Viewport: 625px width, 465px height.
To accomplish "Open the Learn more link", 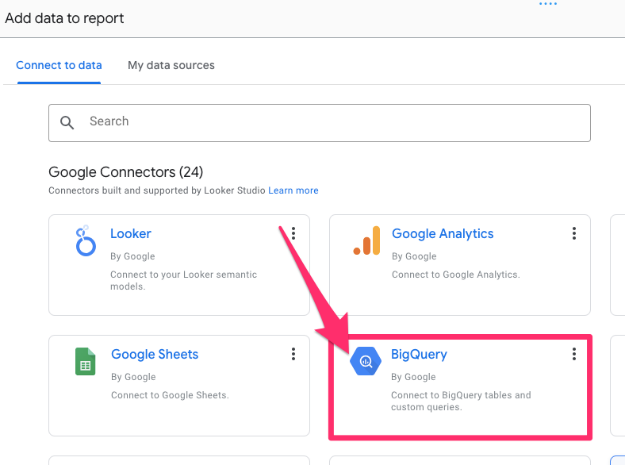I will [x=293, y=190].
